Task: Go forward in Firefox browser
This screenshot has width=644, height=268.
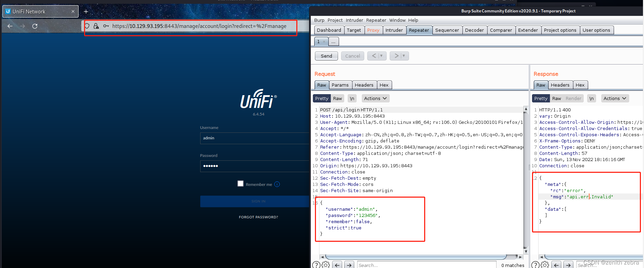Action: (x=22, y=26)
